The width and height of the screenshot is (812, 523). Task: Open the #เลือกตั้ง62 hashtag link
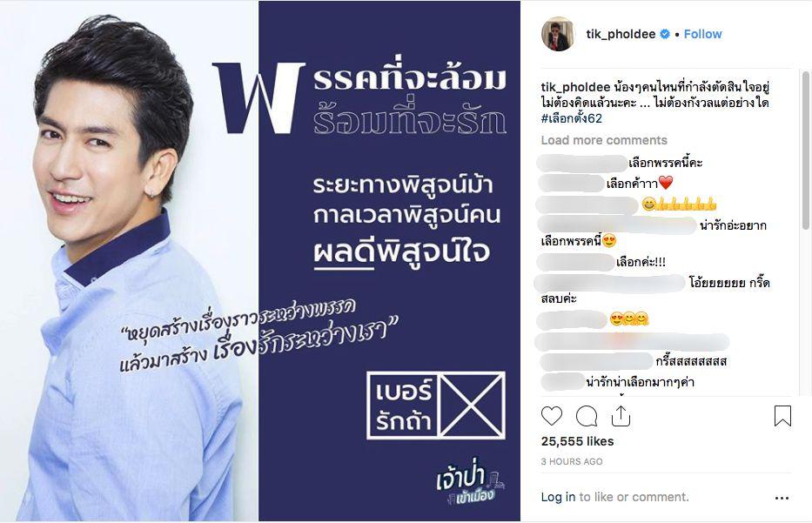point(572,118)
